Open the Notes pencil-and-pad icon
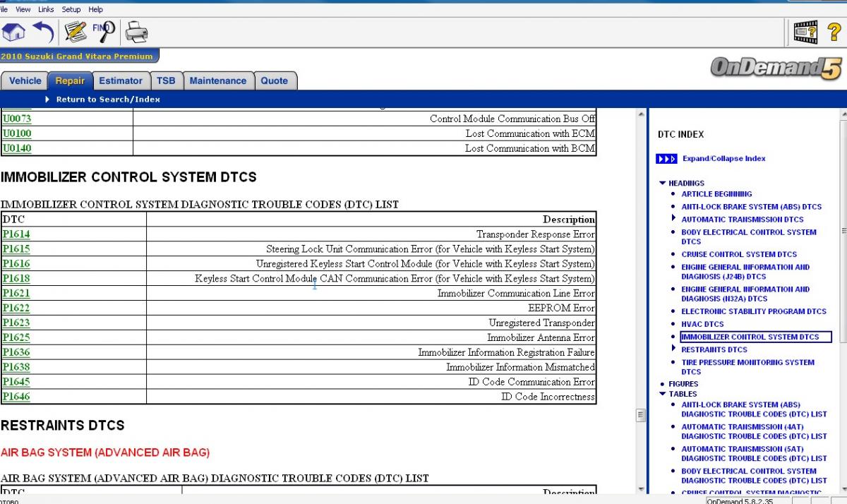This screenshot has height=504, width=847. (x=76, y=32)
